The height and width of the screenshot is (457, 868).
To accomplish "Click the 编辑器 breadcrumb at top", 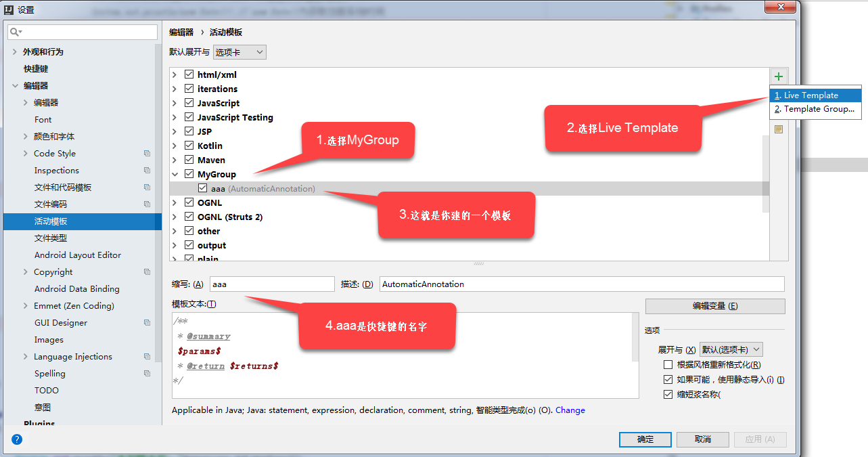I will click(181, 32).
